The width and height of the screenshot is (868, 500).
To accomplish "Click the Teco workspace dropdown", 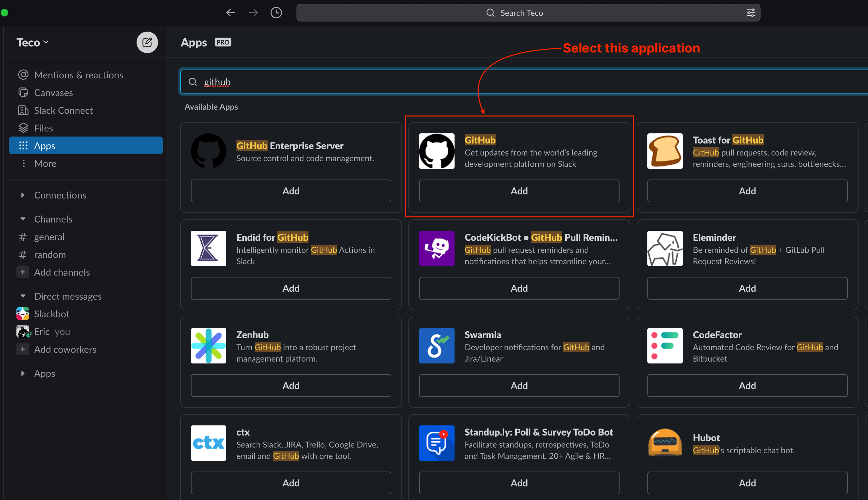I will [33, 42].
